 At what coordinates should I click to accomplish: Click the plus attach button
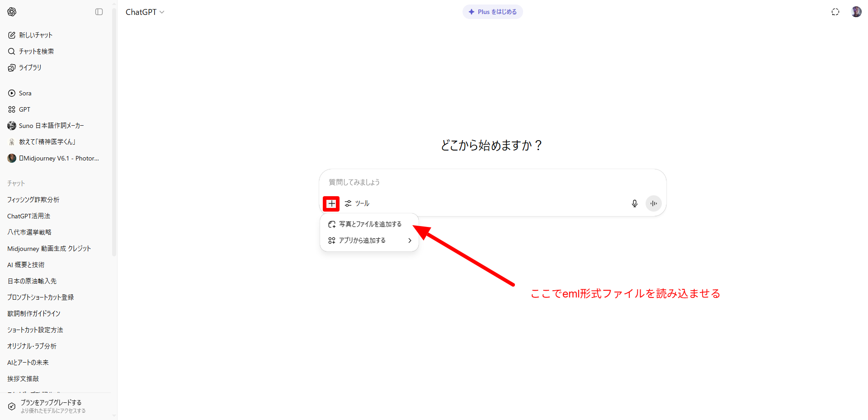click(331, 203)
